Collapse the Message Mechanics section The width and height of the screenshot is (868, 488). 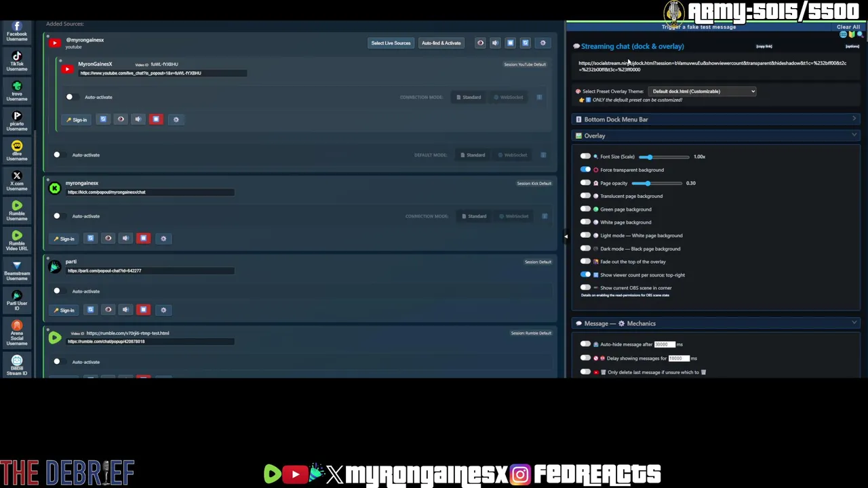(716, 323)
